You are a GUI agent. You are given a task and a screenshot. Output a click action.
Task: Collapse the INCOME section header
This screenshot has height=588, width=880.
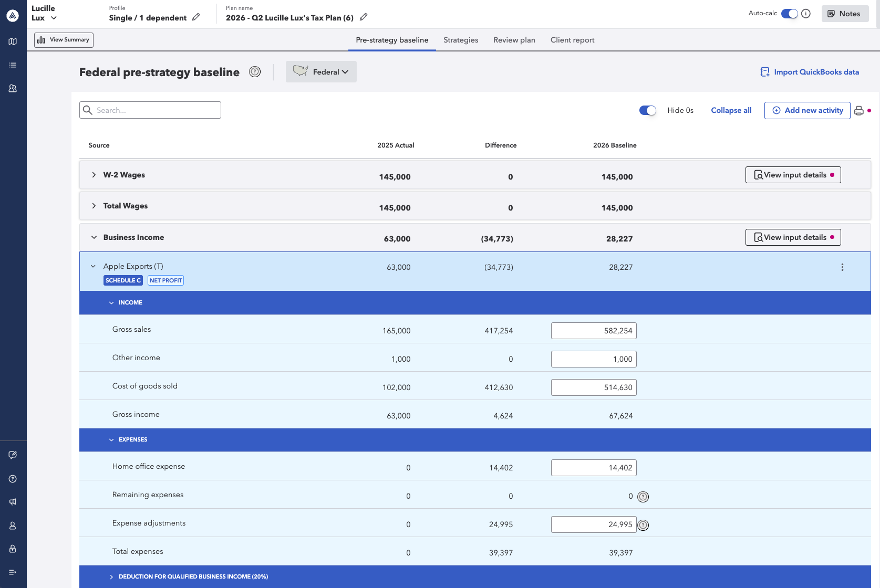click(111, 303)
